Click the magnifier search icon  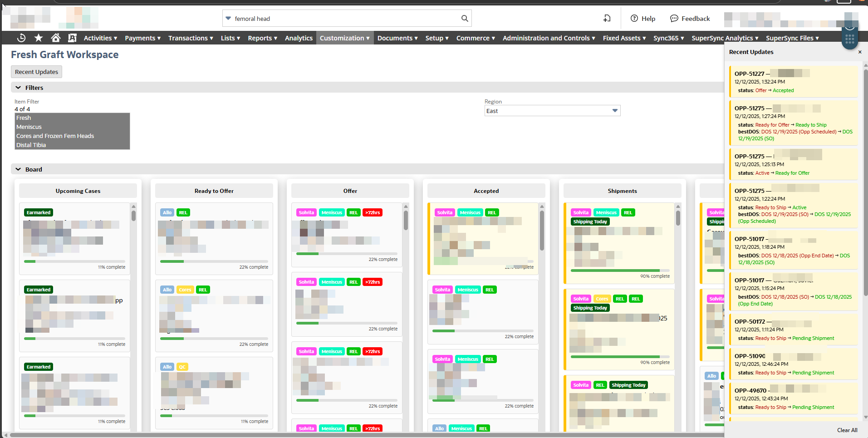465,19
